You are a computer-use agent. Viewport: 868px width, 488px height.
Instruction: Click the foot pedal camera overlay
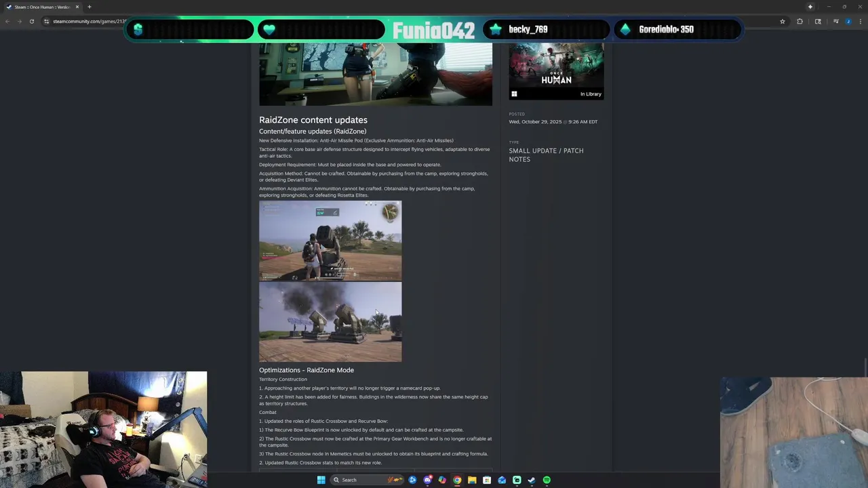[794, 432]
